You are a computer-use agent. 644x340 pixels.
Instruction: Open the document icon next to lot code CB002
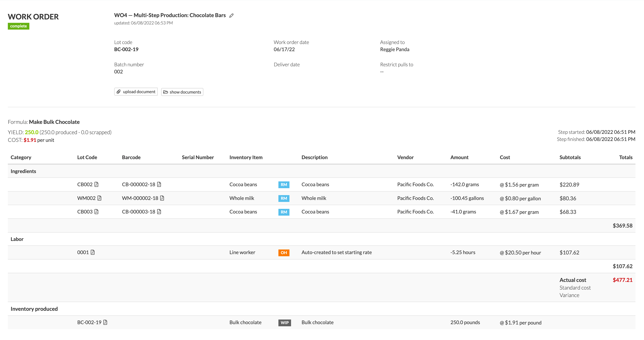pyautogui.click(x=97, y=184)
